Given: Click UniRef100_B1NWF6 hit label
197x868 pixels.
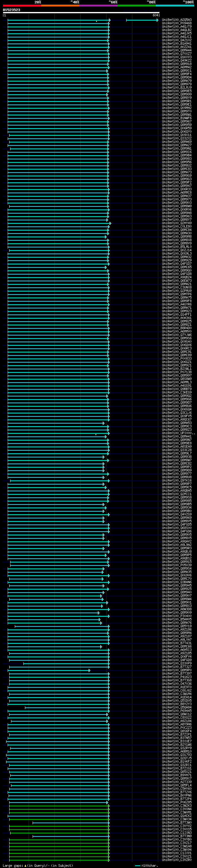Looking at the screenshot, I should pos(177,118).
